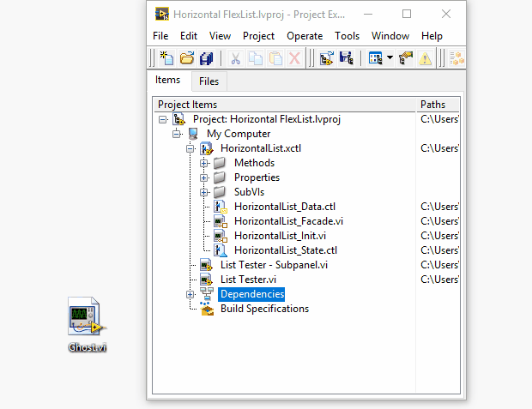Click the Paste toolbar icon
Screen dimensions: 532x409
coord(275,58)
